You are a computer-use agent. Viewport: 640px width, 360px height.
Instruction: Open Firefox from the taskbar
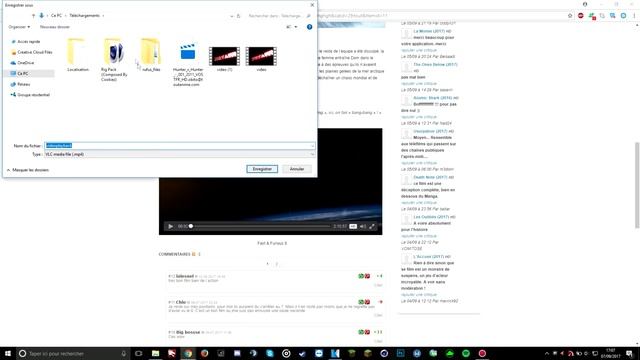pos(204,353)
